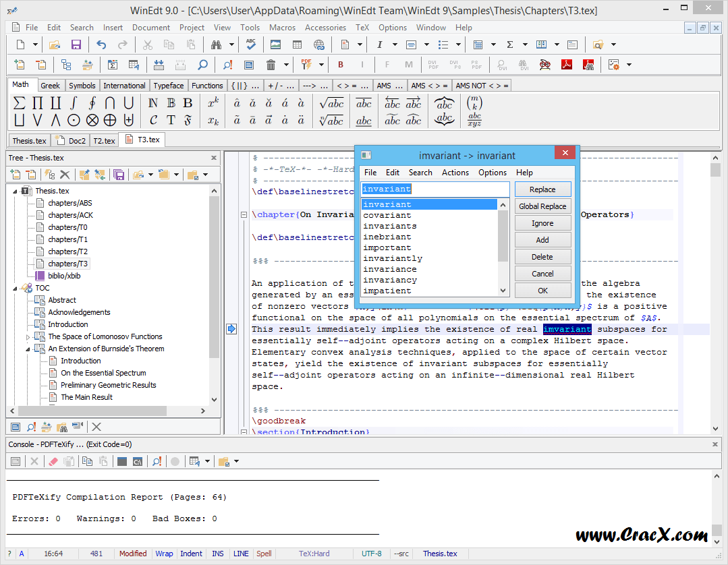This screenshot has height=565, width=728.
Task: Switch to the Symbols tab
Action: 82,86
